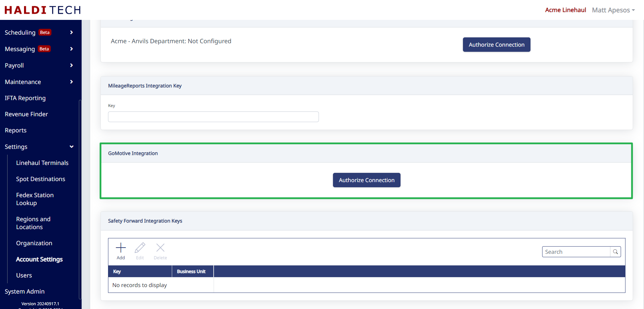644x309 pixels.
Task: Authorize the GoMotive Integration connection
Action: click(x=366, y=180)
